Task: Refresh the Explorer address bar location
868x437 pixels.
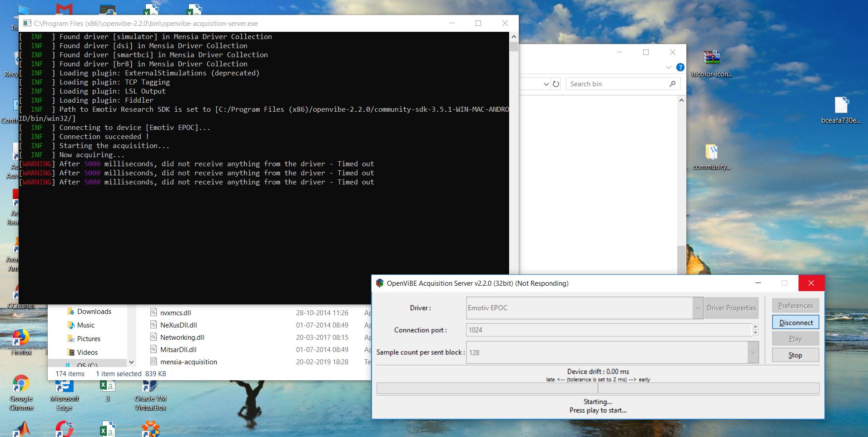Action: point(556,84)
